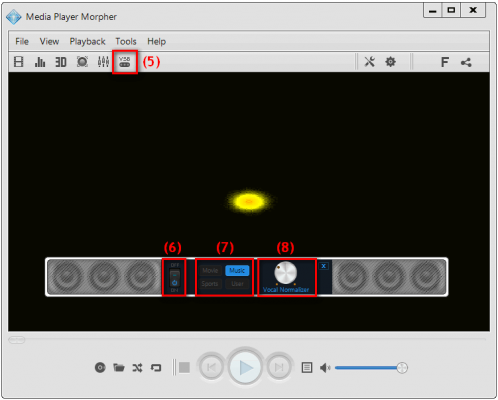The width and height of the screenshot is (498, 400).
Task: Click the film strip video icon
Action: (19, 62)
